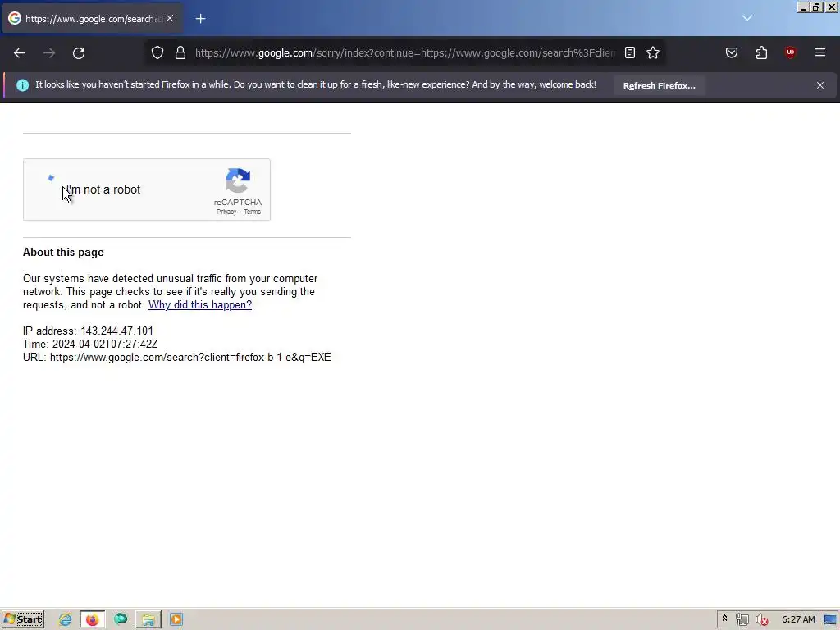Click the address bar URL field
Screen dimensions: 840x630
[x=405, y=53]
